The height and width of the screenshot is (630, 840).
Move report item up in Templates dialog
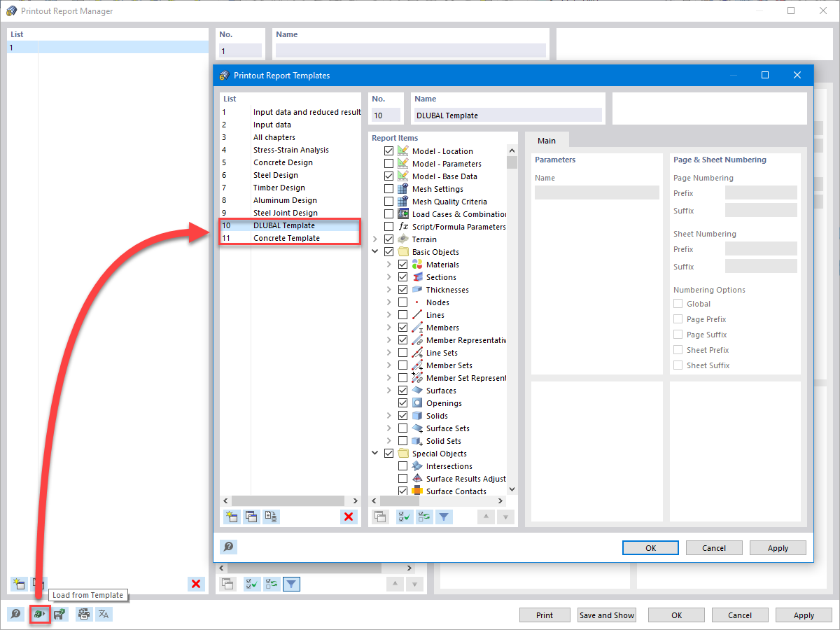486,517
